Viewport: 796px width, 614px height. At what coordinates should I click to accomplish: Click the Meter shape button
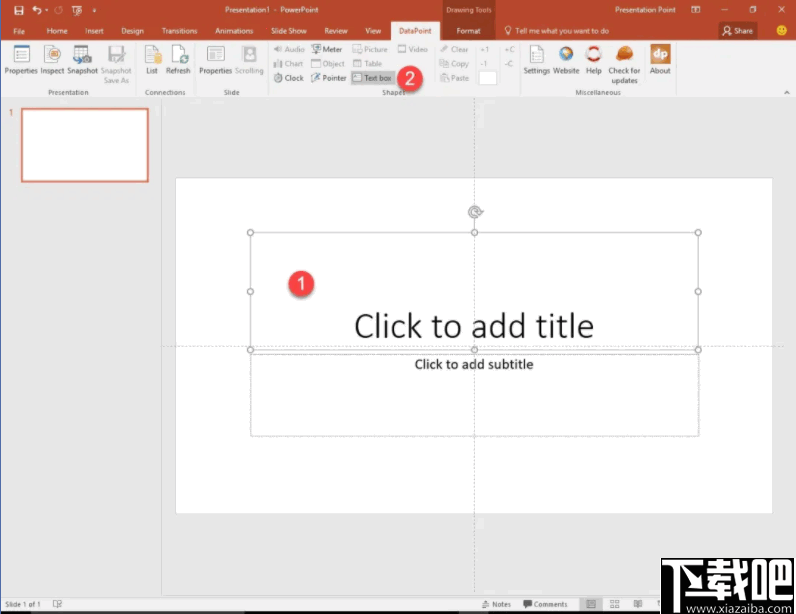[x=326, y=49]
